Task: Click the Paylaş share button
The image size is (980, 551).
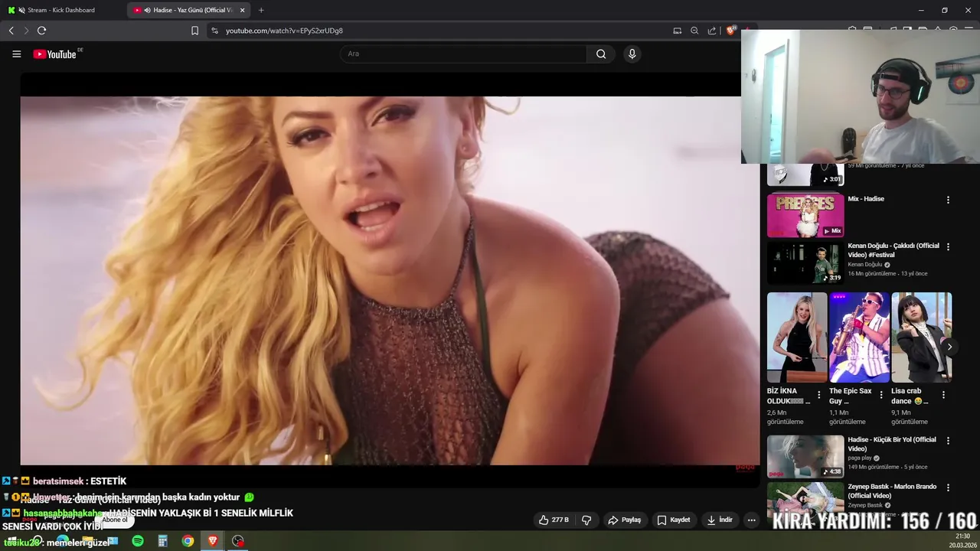Action: [x=624, y=520]
